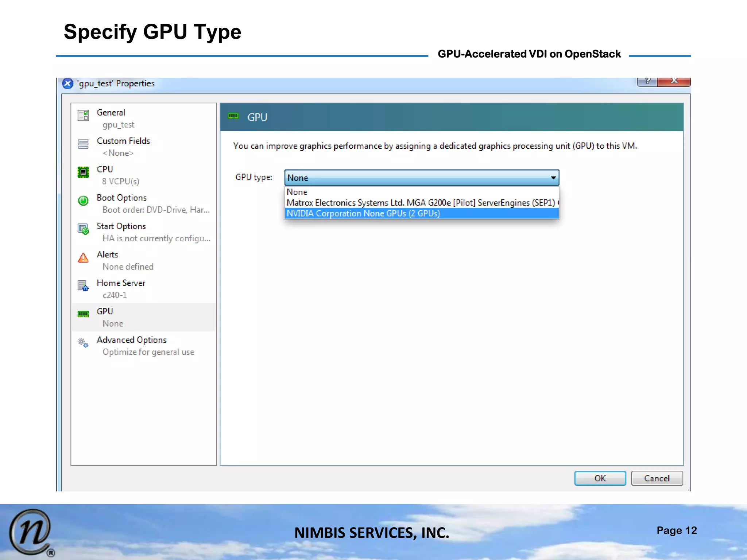Click the 'None defined' text under Alerts
The height and width of the screenshot is (560, 747).
pos(128,267)
